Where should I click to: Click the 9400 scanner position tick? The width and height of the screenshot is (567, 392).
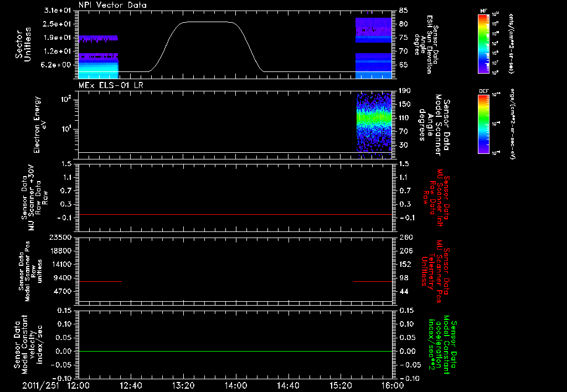coord(63,278)
